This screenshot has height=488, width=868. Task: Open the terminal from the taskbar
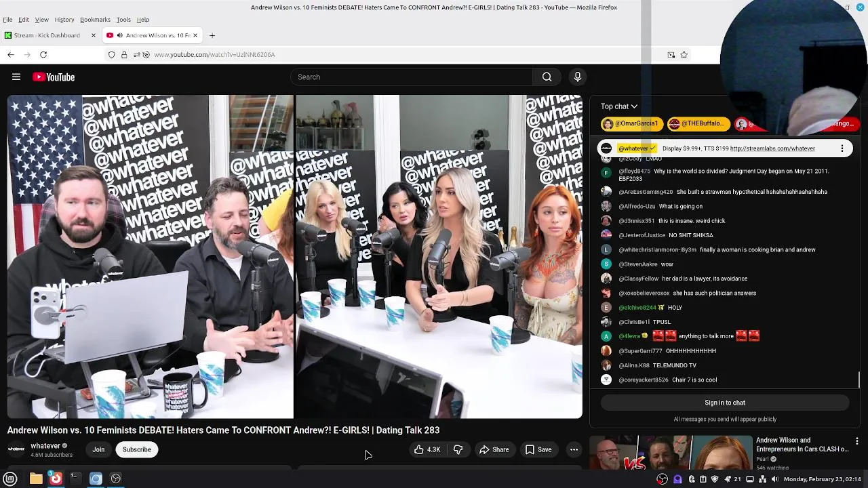point(75,479)
